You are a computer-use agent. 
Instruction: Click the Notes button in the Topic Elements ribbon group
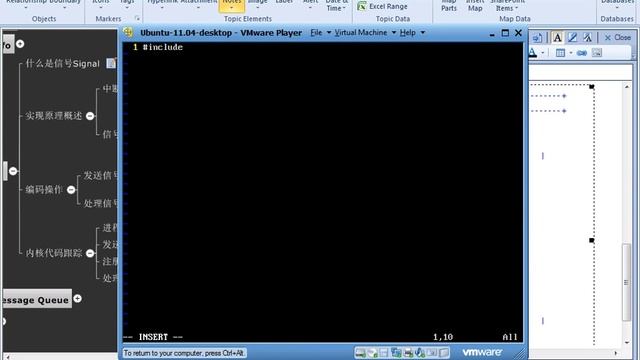click(x=232, y=5)
